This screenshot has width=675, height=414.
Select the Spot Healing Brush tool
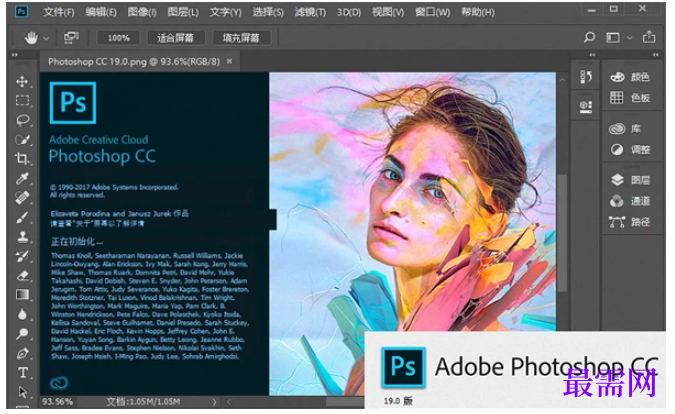pyautogui.click(x=22, y=198)
